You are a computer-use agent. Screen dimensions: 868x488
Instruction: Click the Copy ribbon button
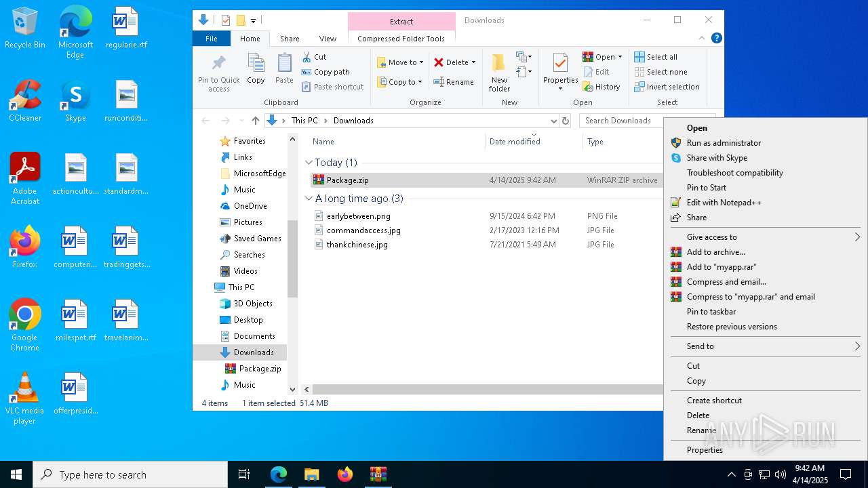click(256, 69)
